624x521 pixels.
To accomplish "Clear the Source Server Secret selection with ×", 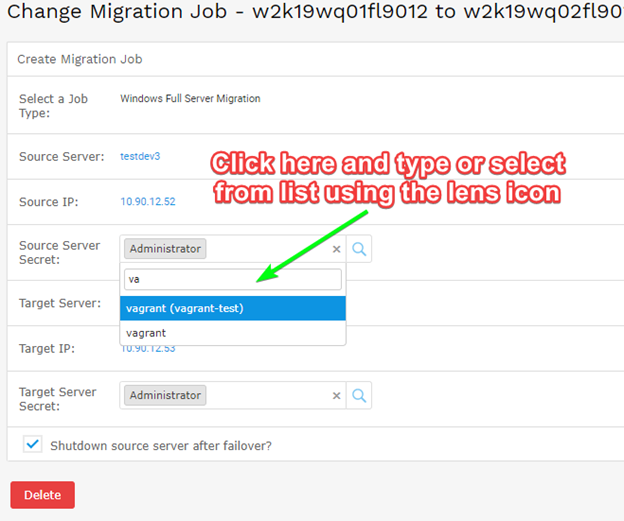I will [336, 249].
